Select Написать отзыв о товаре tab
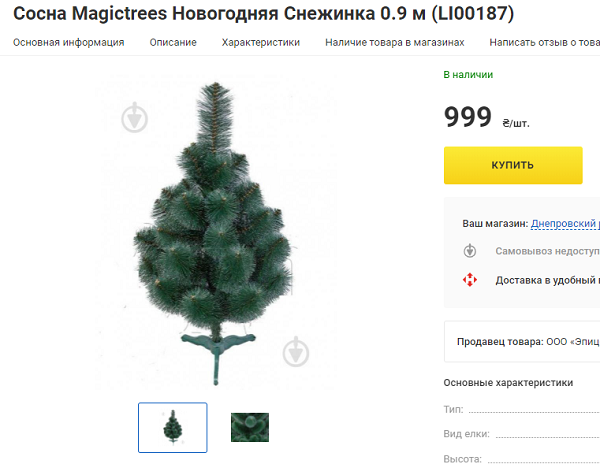The image size is (600, 464). (x=545, y=42)
